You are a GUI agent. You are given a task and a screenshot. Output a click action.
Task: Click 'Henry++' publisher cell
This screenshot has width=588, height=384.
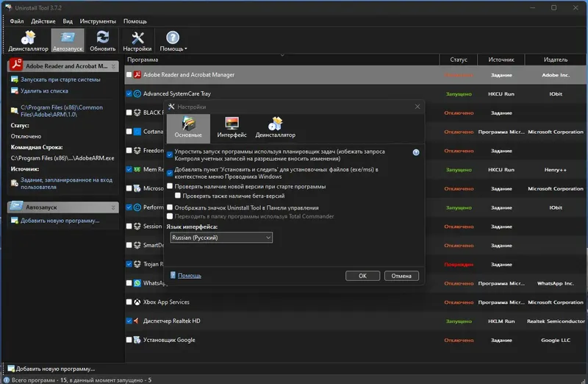[556, 170]
